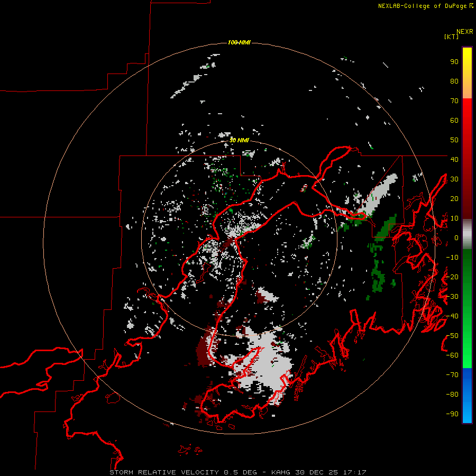Click the gray zero-velocity segment of the color bar
476x476 pixels.
point(467,234)
